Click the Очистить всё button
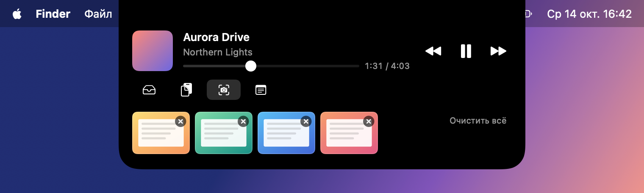 (478, 121)
